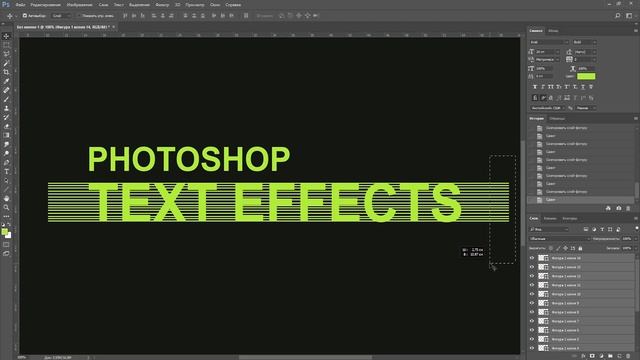
Task: Hide layer Фигура 1 копия 12
Action: click(x=532, y=276)
